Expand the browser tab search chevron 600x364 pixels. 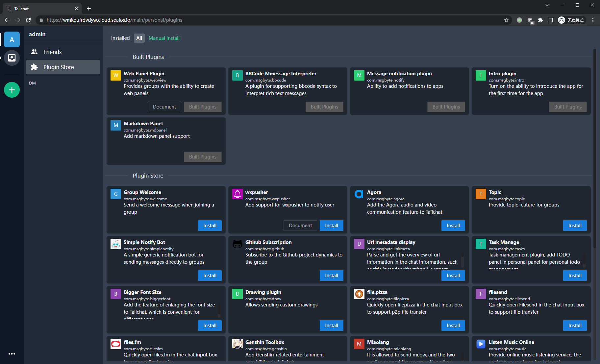[547, 5]
